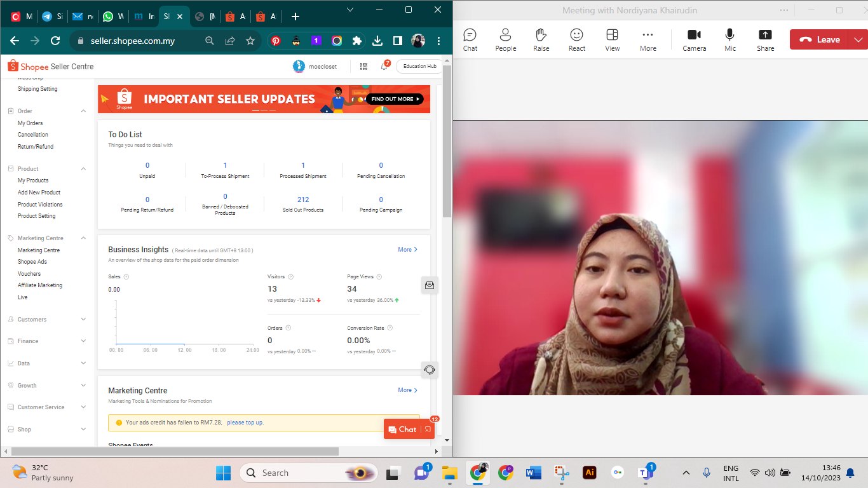Open Shopee Ads in the sidebar
The width and height of the screenshot is (868, 488).
32,262
